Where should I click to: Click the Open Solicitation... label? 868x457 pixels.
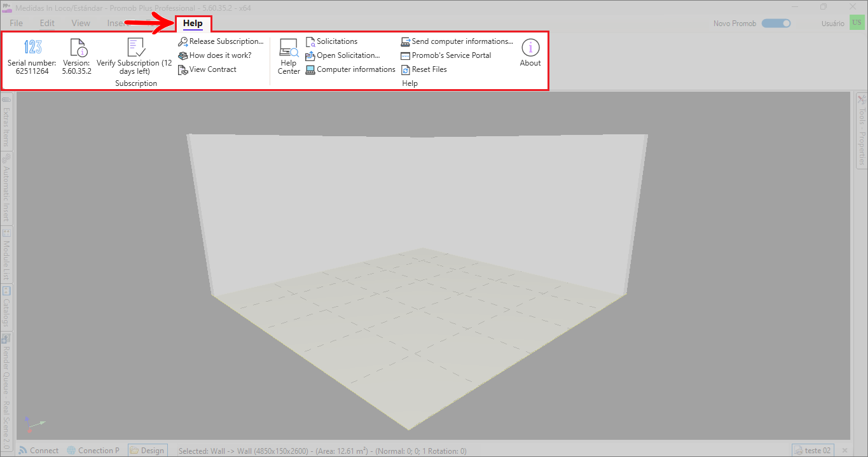tap(348, 55)
